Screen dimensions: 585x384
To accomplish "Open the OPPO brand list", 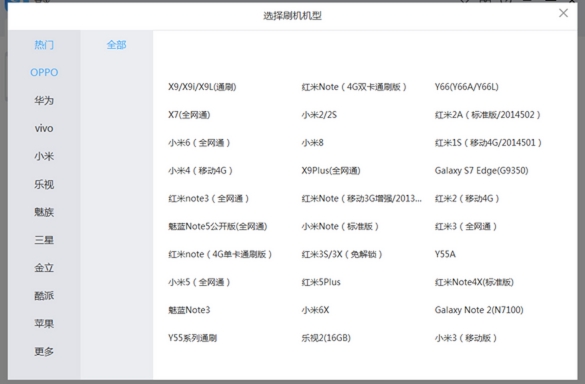I will point(44,72).
